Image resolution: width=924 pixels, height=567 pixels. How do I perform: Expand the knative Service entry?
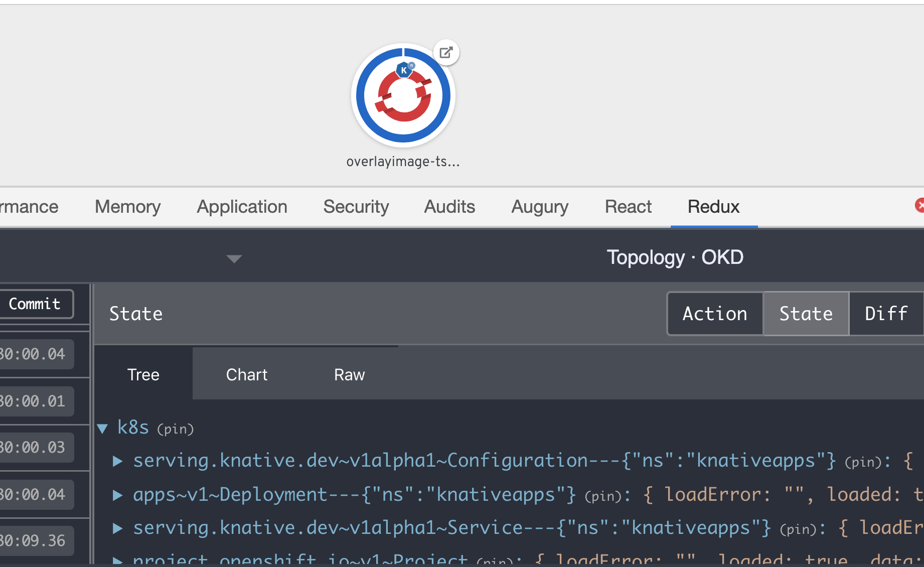pyautogui.click(x=117, y=528)
